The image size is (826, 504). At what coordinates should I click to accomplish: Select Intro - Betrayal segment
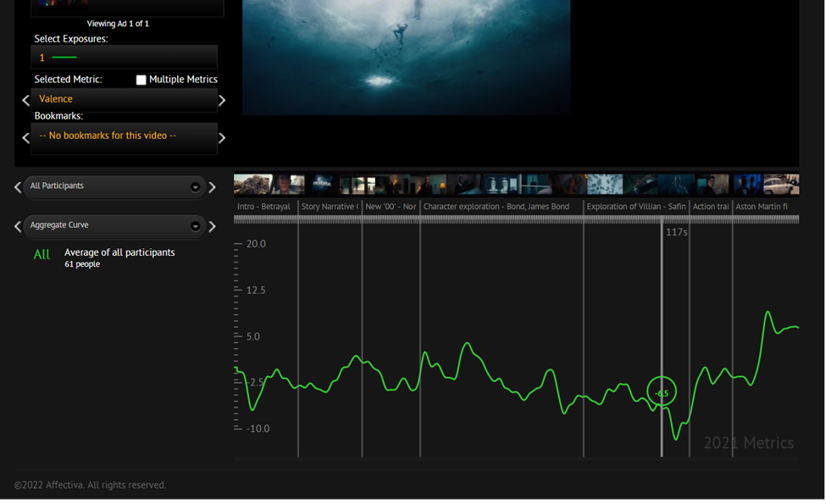(263, 207)
